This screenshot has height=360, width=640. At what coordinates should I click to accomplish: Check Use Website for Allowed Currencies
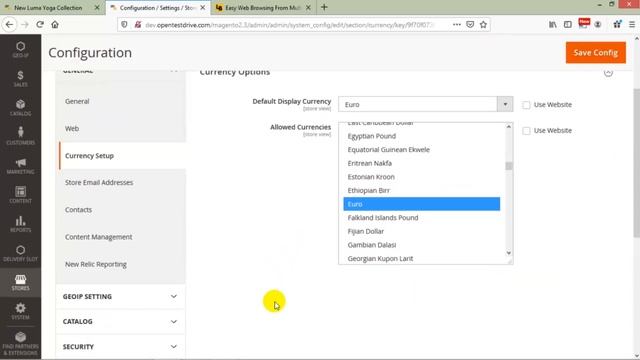[527, 131]
